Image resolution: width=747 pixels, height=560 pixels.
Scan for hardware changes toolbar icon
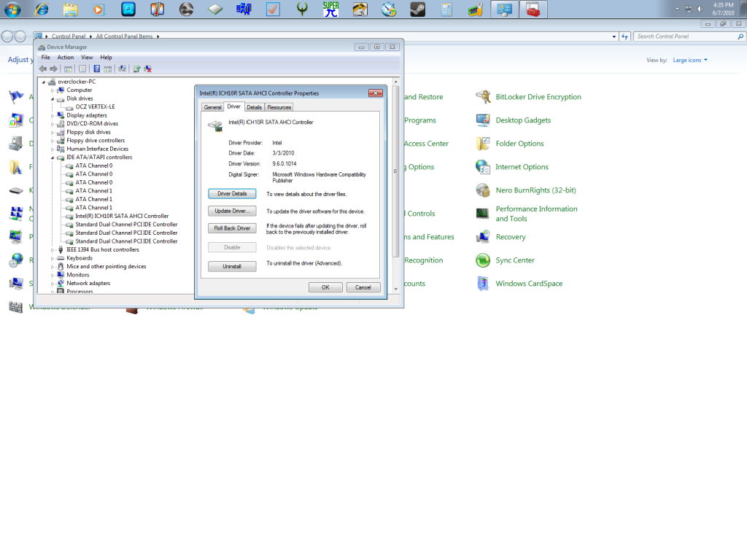coord(123,69)
